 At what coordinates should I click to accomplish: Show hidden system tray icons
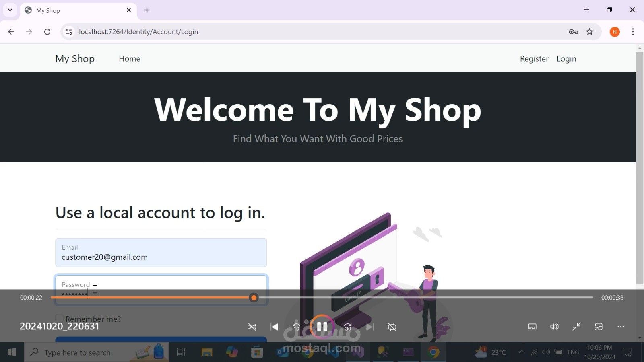point(522,352)
